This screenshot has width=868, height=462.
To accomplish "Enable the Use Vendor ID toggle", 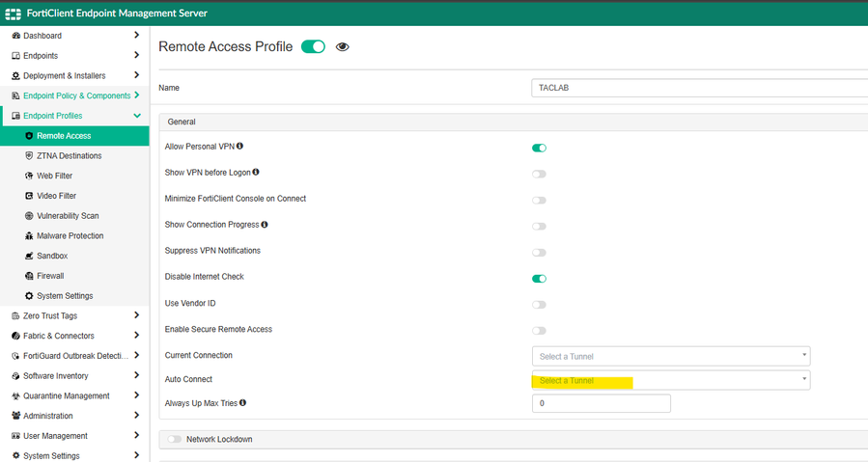I will pyautogui.click(x=539, y=305).
